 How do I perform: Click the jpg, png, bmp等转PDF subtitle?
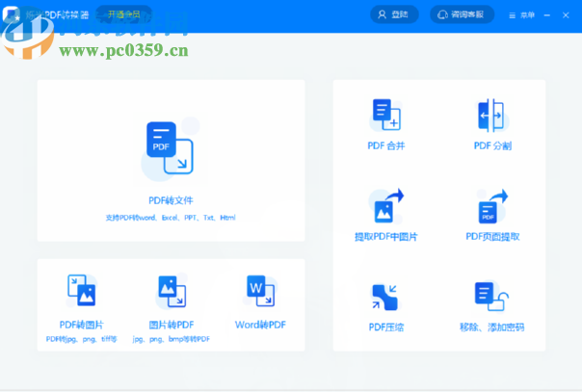[172, 339]
